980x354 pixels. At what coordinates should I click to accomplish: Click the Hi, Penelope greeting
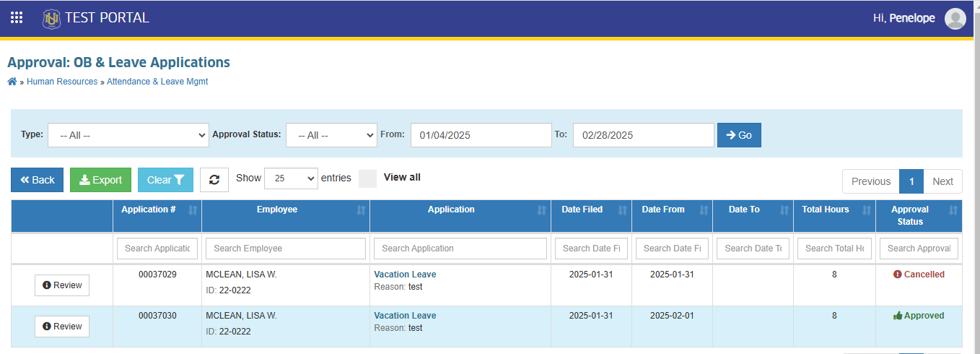904,18
